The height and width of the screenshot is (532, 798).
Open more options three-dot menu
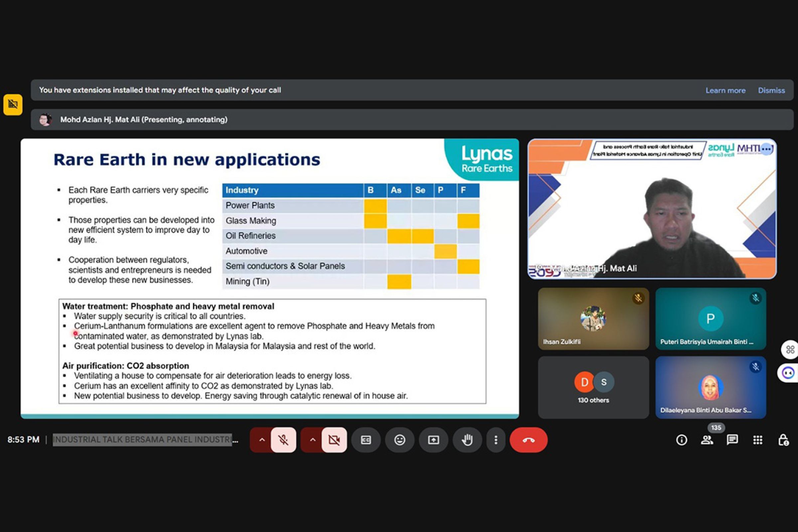(x=496, y=440)
